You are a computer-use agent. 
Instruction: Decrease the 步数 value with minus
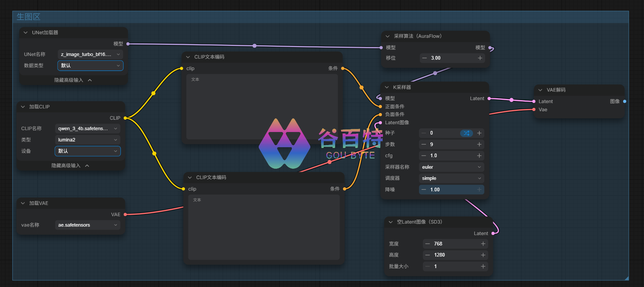(424, 144)
